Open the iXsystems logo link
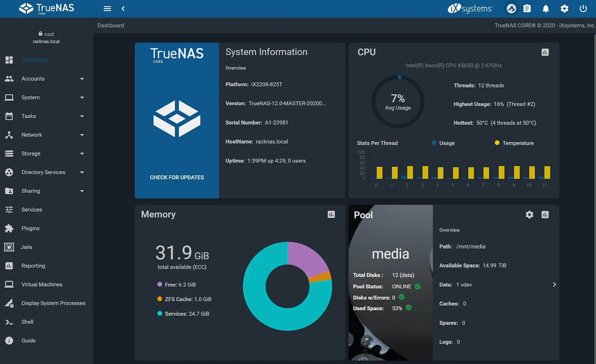This screenshot has height=364, width=596. pyautogui.click(x=470, y=8)
